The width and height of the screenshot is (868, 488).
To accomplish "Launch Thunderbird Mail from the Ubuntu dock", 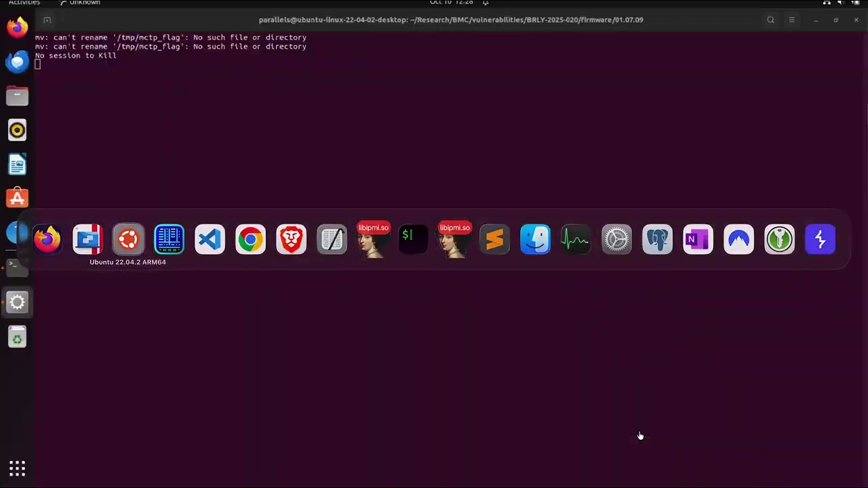I will pyautogui.click(x=17, y=62).
